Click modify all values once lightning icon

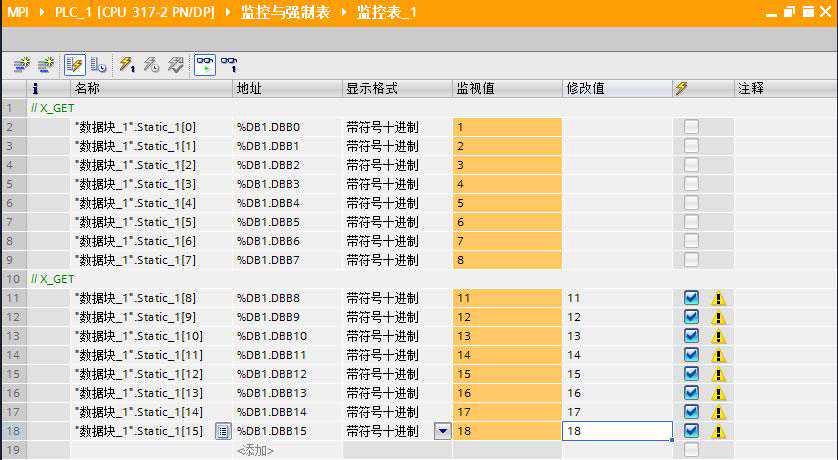(x=127, y=64)
